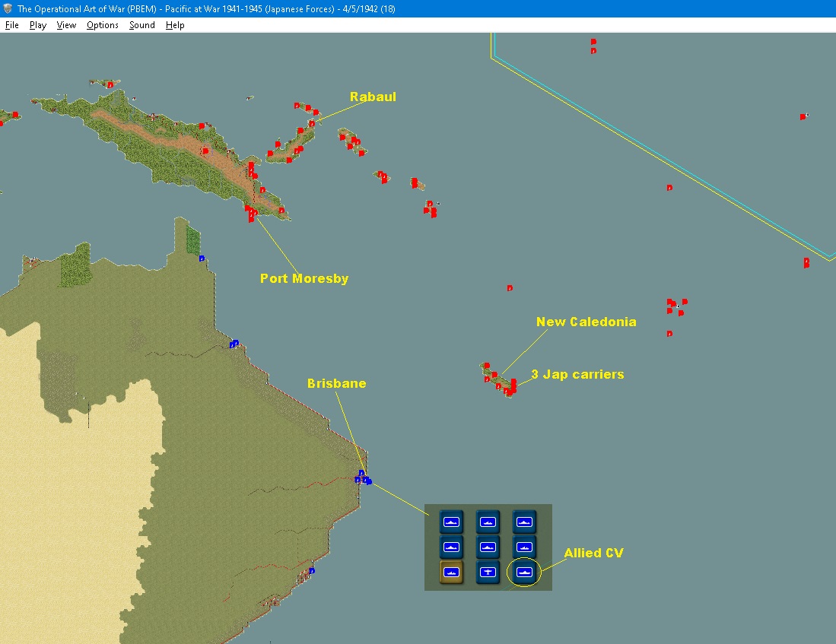Screen dimensions: 836x644
Task: Select the red Japanese carrier stack at New Caledonia's southeast tip
Action: [x=512, y=386]
